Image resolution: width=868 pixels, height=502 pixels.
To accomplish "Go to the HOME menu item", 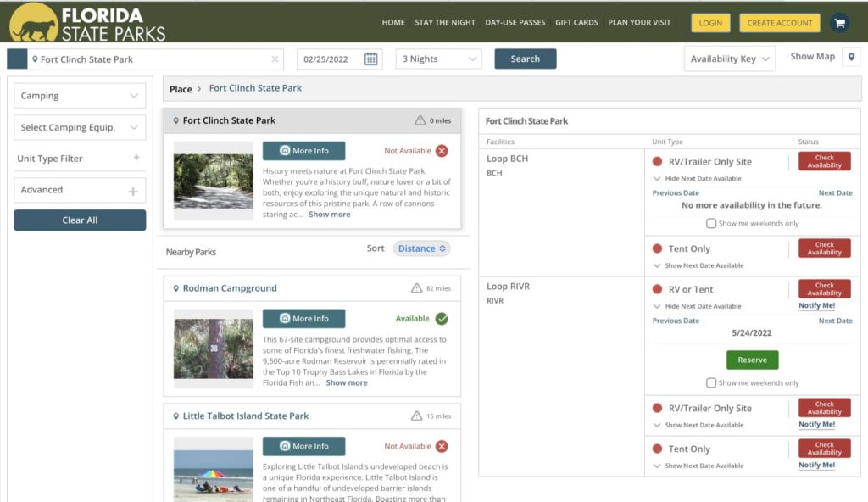I will [393, 23].
